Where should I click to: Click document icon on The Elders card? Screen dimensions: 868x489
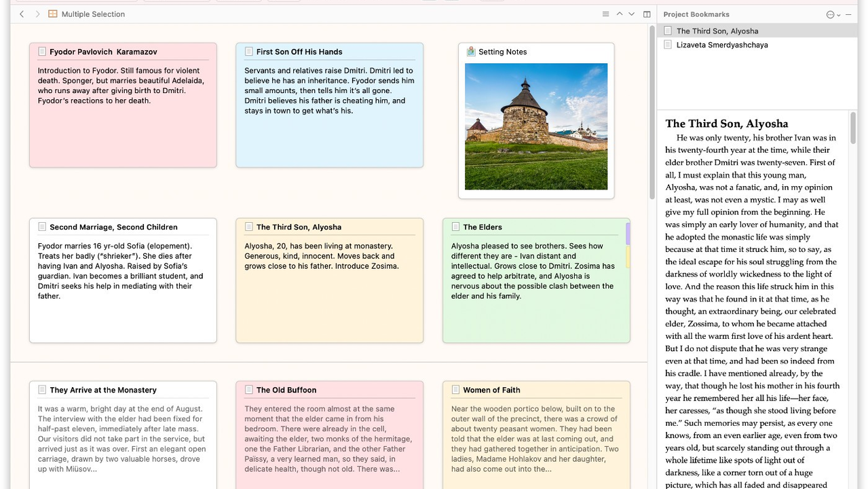coord(455,227)
